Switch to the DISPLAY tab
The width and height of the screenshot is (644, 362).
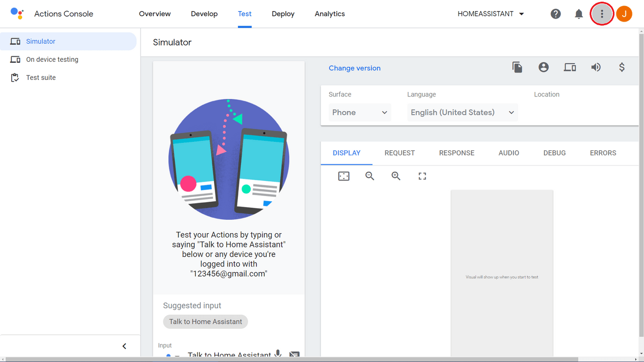pyautogui.click(x=347, y=153)
